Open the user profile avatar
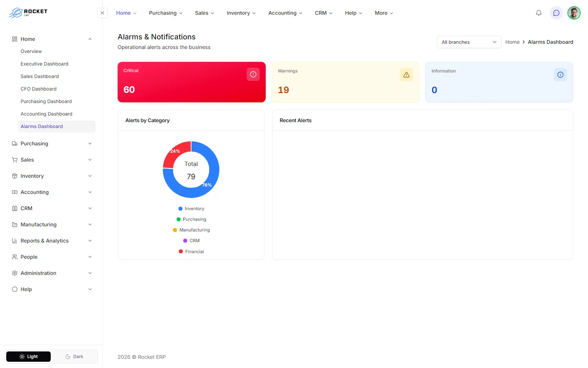 (x=574, y=13)
